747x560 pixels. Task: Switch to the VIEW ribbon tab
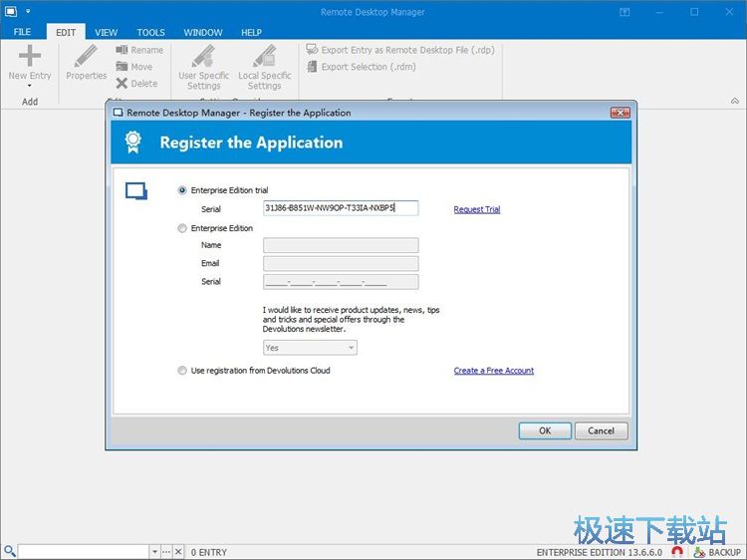pos(106,32)
